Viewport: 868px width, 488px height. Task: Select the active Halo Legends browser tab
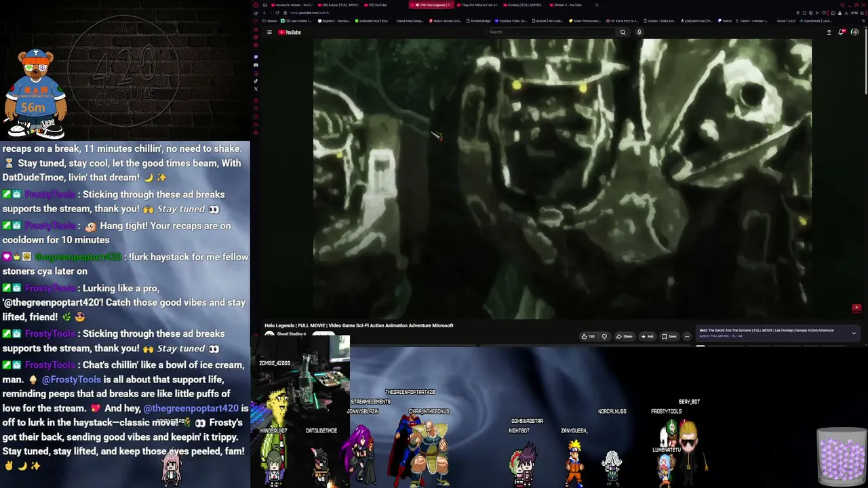(x=431, y=5)
